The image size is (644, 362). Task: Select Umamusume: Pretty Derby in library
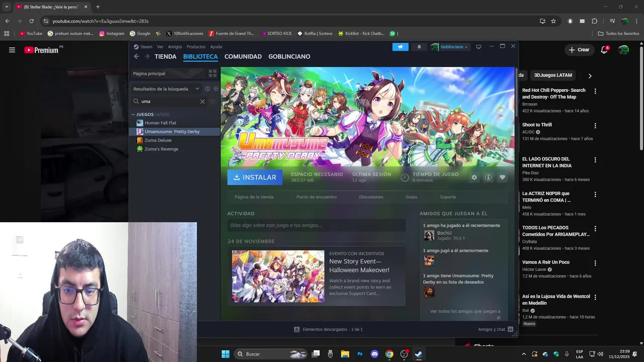tap(172, 132)
